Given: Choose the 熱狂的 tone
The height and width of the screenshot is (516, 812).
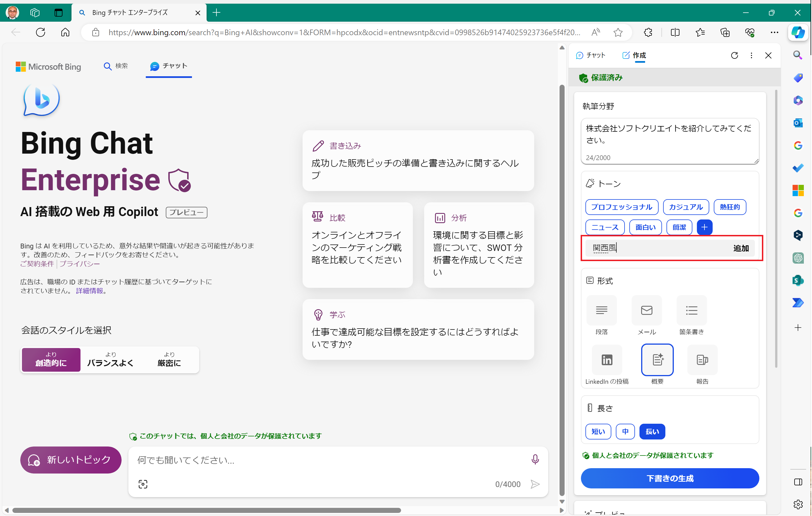Looking at the screenshot, I should (730, 207).
